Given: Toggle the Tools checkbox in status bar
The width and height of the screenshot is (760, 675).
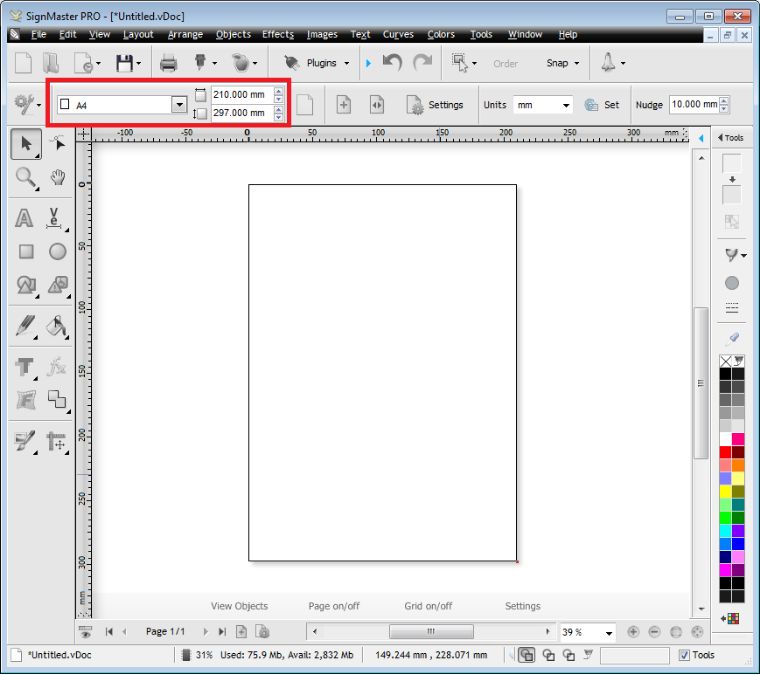Looking at the screenshot, I should coord(684,655).
